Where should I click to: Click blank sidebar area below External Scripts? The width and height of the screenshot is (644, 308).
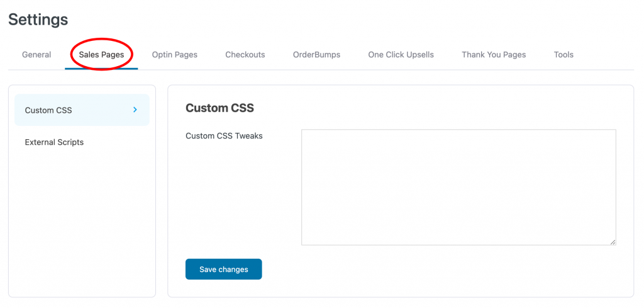82,222
